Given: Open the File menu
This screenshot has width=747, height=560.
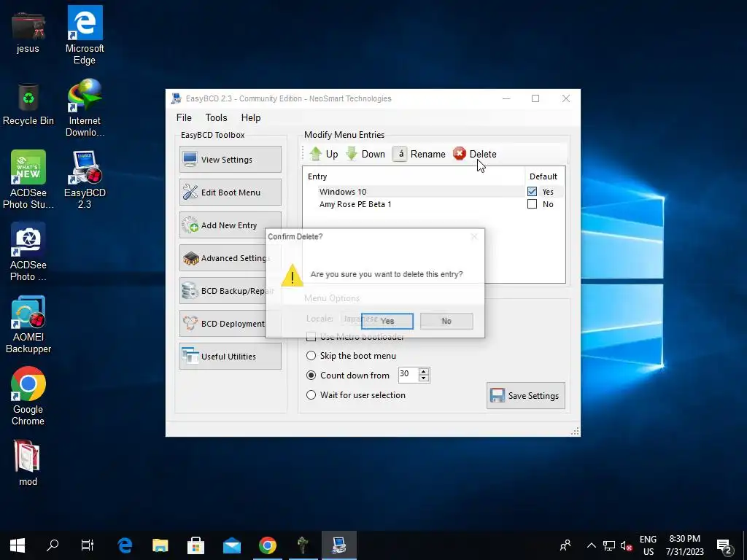Looking at the screenshot, I should (x=184, y=117).
